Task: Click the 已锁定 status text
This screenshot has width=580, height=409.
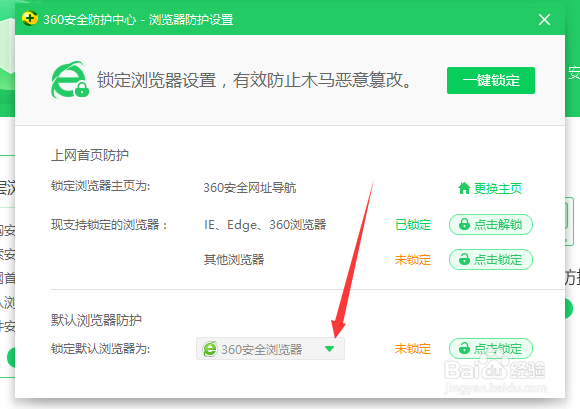Action: coord(413,224)
